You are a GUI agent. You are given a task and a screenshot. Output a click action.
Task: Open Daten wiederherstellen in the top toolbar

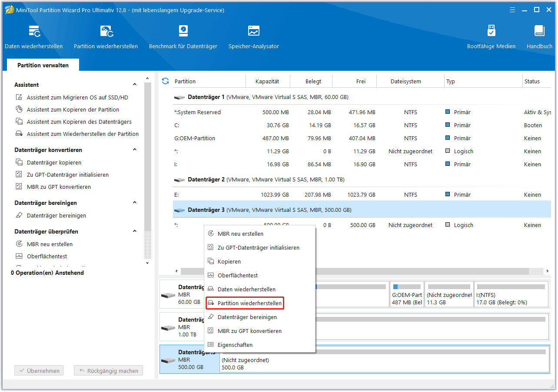click(x=34, y=37)
